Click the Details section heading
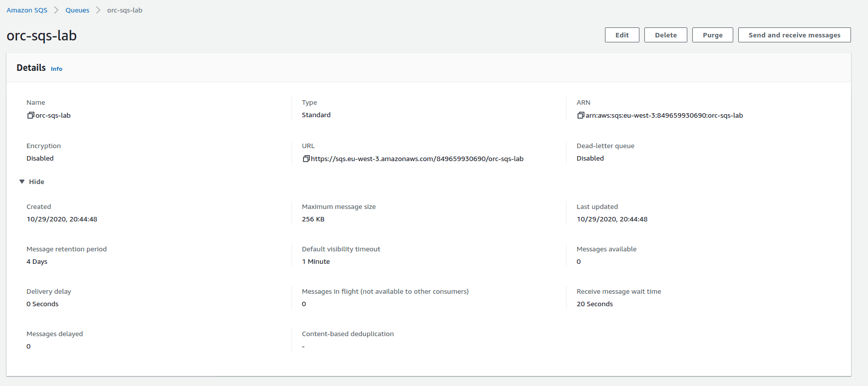The width and height of the screenshot is (868, 386). coord(31,67)
